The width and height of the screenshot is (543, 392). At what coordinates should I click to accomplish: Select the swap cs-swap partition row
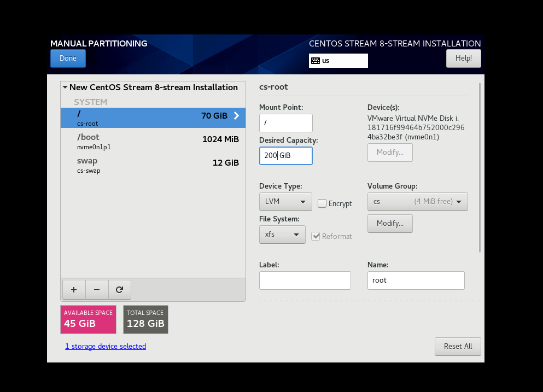153,165
